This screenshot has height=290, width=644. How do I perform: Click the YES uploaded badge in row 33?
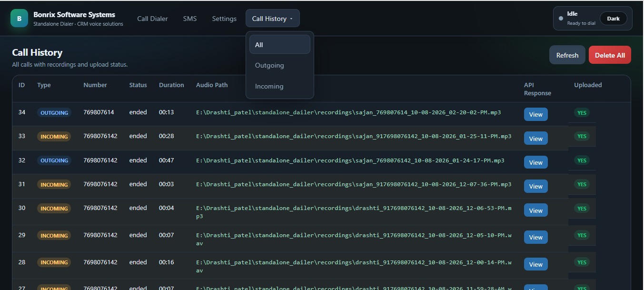click(x=582, y=136)
